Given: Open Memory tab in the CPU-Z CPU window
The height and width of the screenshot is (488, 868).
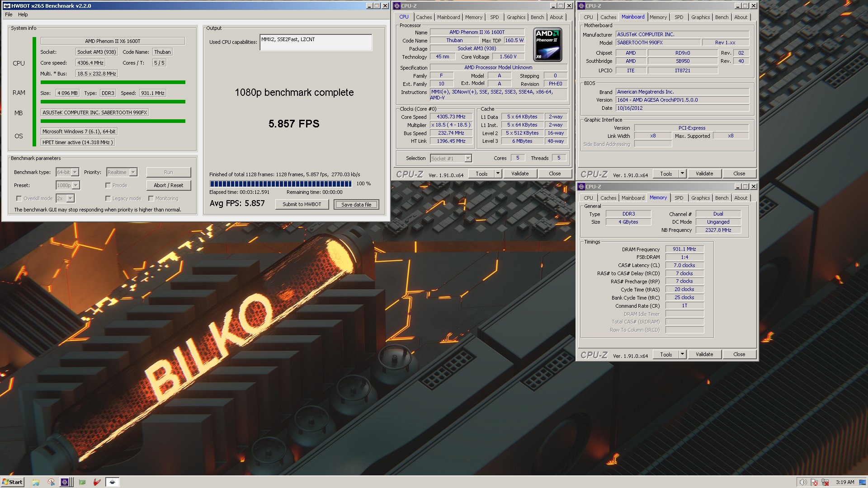Looking at the screenshot, I should tap(473, 17).
